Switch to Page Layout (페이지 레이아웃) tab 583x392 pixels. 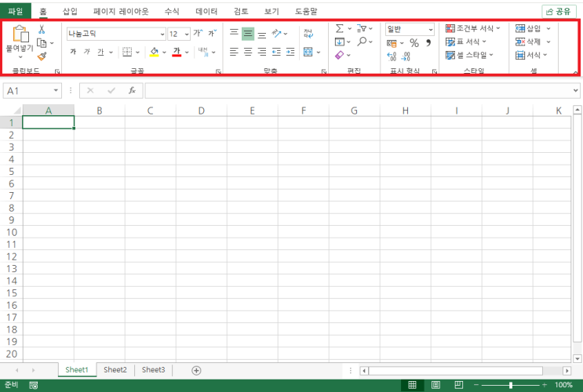[121, 11]
